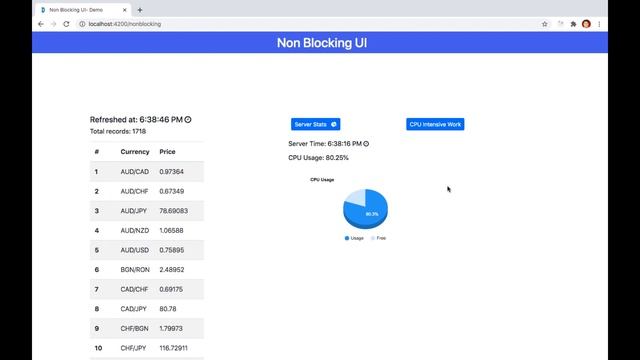The width and height of the screenshot is (640, 360).
Task: Toggle the Free legend entry
Action: point(378,238)
